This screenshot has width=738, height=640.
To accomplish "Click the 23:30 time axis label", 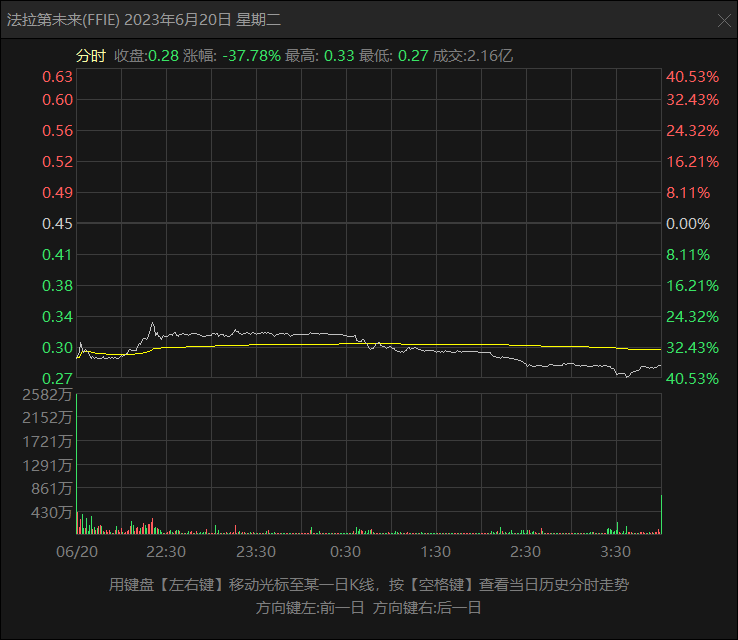I will coord(256,552).
